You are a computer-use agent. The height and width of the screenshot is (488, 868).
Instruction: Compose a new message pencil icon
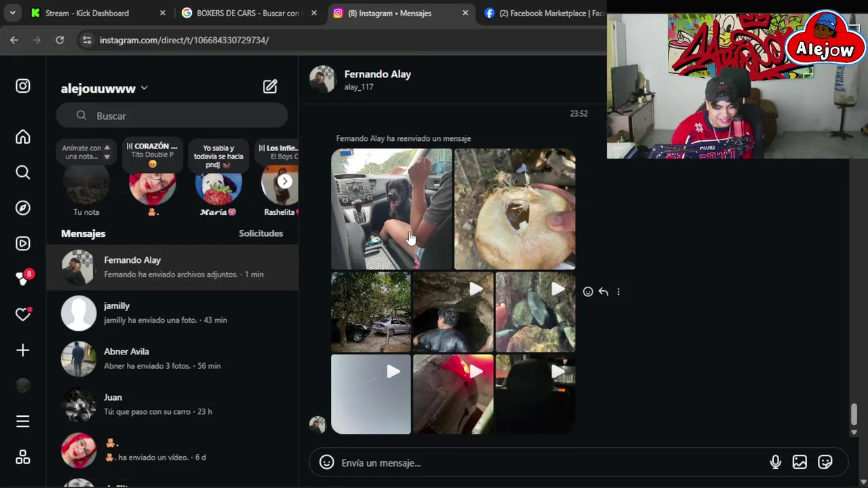point(270,86)
